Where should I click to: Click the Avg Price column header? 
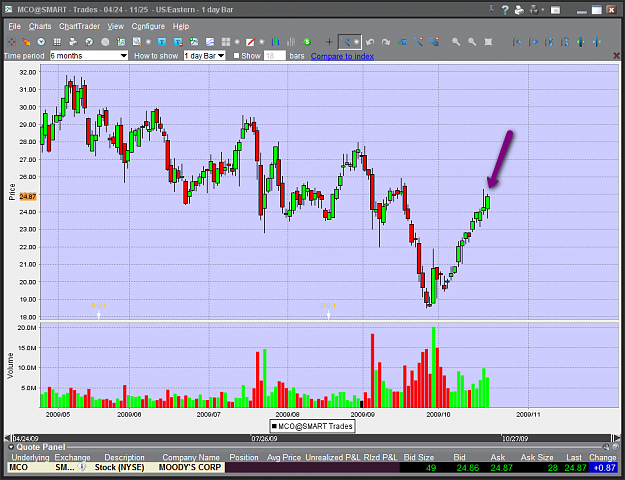click(283, 457)
